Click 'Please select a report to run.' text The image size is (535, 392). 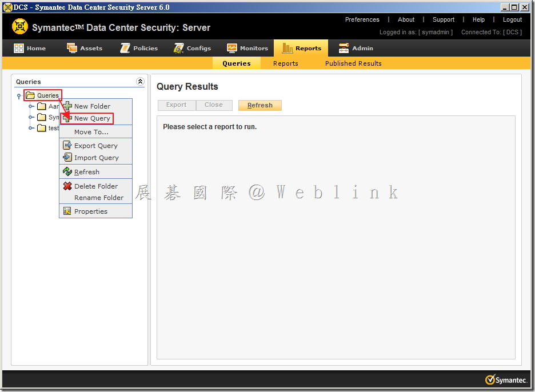click(x=210, y=127)
